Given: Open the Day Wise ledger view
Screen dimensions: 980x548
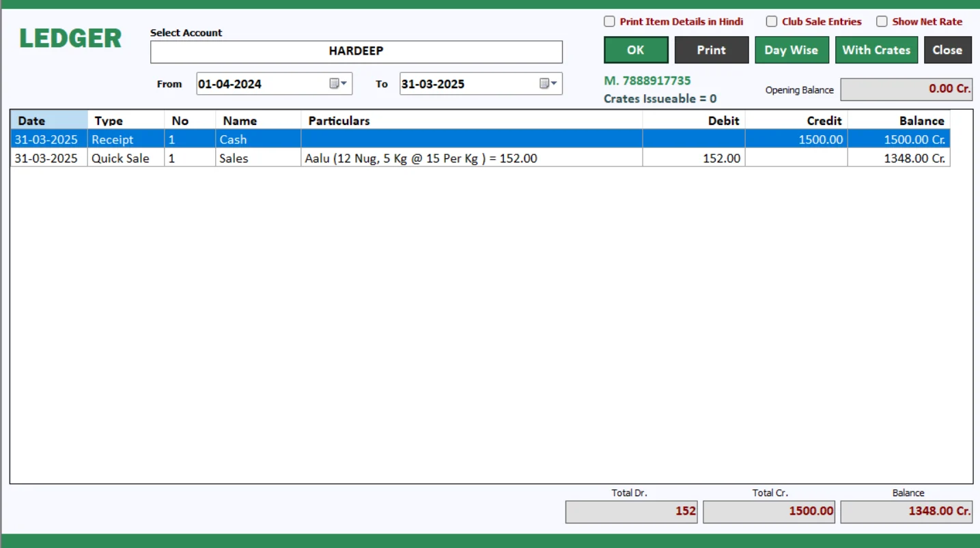Looking at the screenshot, I should (791, 50).
